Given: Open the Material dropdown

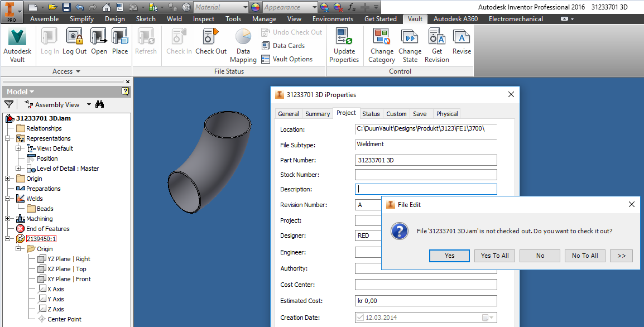Looking at the screenshot, I should click(x=245, y=7).
